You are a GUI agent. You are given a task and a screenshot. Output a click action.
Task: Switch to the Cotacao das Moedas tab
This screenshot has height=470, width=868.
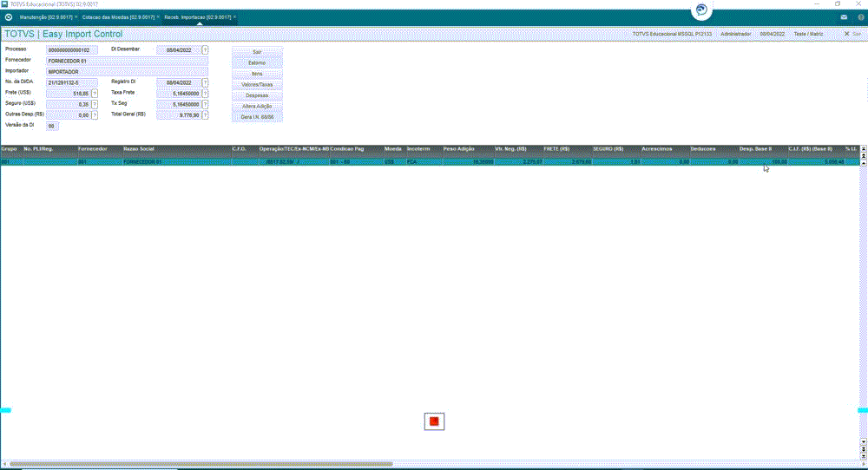point(118,17)
